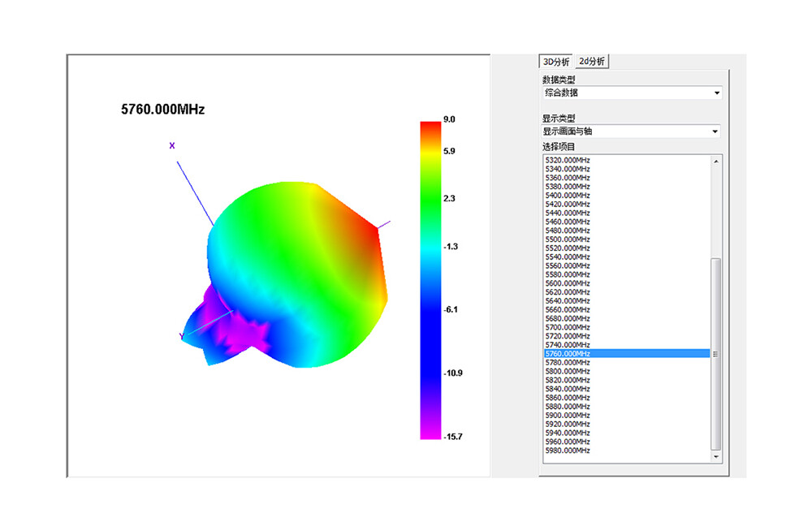Select the 5900.000MHz list item

click(568, 415)
